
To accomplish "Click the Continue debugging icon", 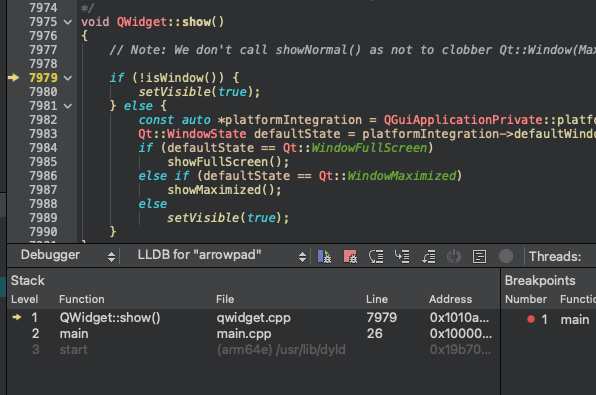I will [x=324, y=256].
